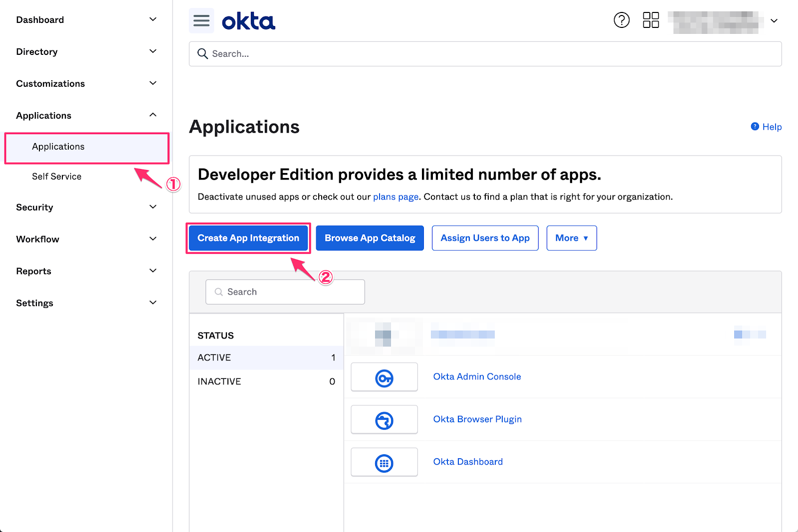Expand the Directory sidebar section
The height and width of the screenshot is (532, 798).
coord(153,51)
